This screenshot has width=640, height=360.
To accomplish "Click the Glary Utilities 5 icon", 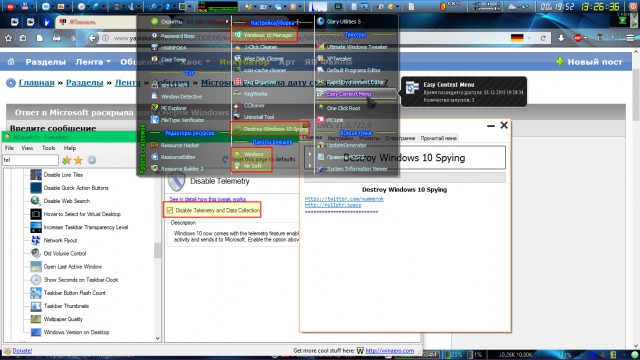I will [320, 21].
